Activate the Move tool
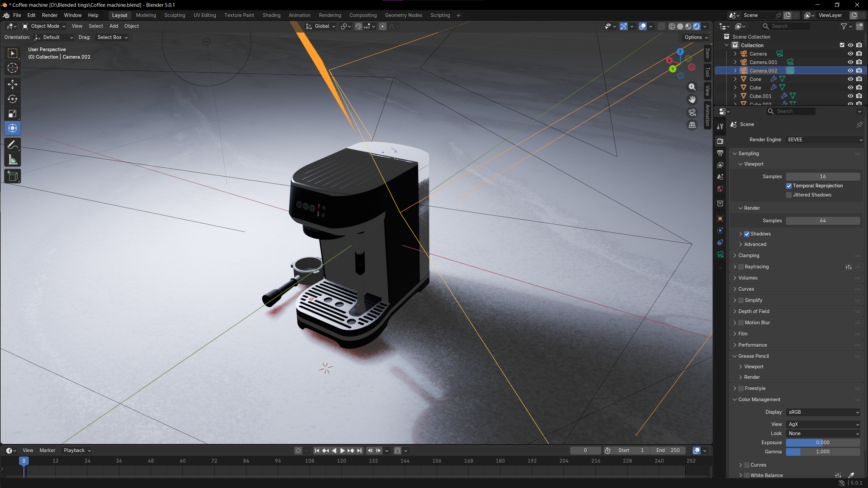Image resolution: width=868 pixels, height=488 pixels. coord(13,84)
